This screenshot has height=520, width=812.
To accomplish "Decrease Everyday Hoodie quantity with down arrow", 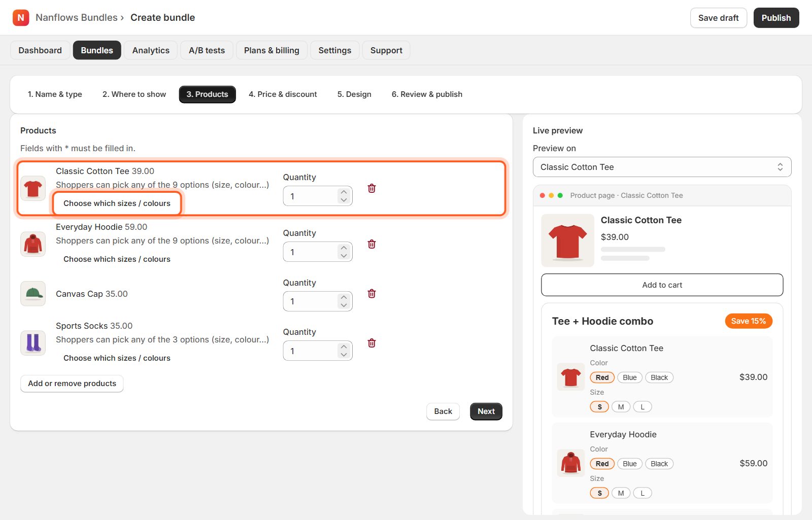I will coord(344,256).
